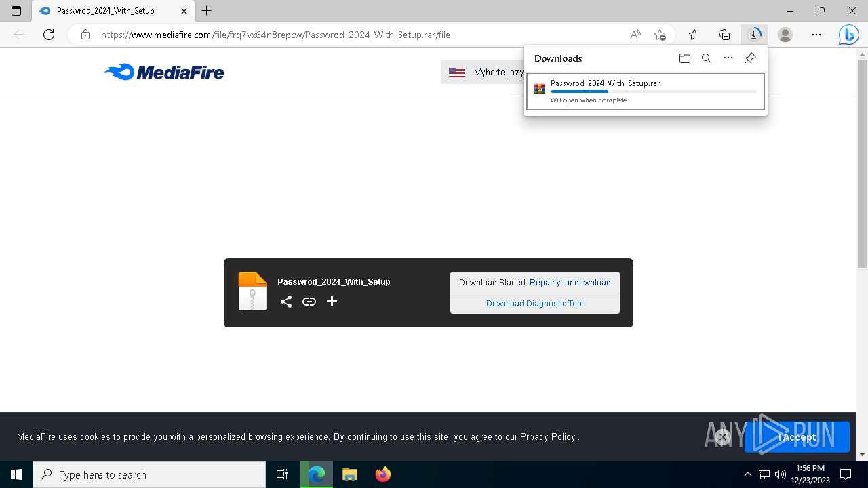Viewport: 868px width, 488px height.
Task: Open the browser profile avatar
Action: pos(785,35)
